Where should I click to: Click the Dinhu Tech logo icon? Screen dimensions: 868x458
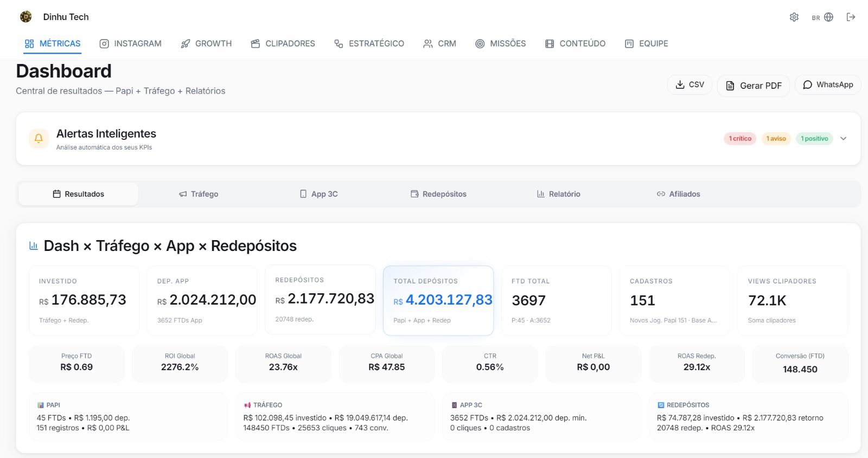[25, 17]
